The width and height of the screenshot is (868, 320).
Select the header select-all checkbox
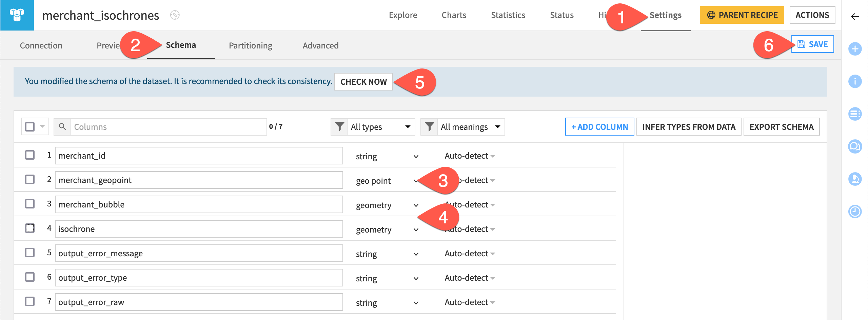pos(30,126)
